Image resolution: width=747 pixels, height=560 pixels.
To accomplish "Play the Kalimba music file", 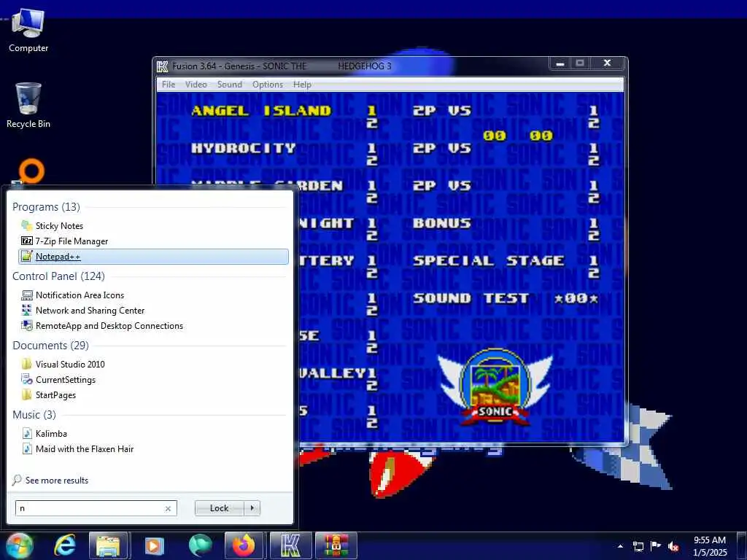I will [44, 433].
